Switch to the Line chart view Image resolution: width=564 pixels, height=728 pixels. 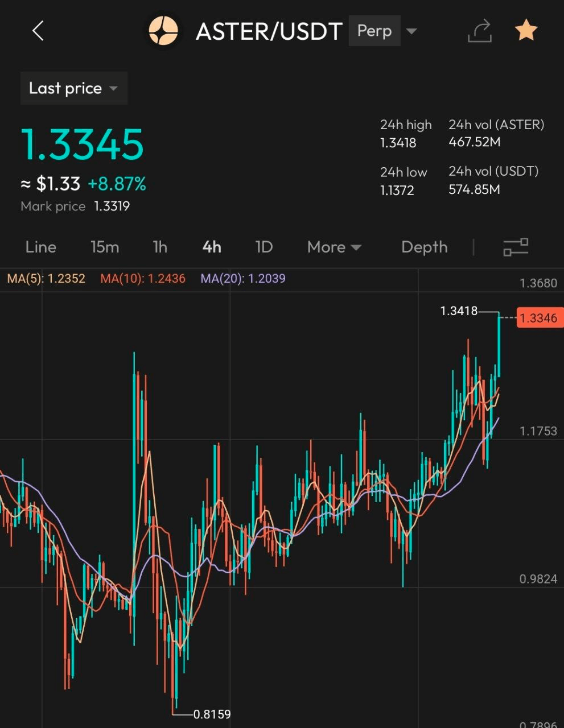(x=41, y=247)
